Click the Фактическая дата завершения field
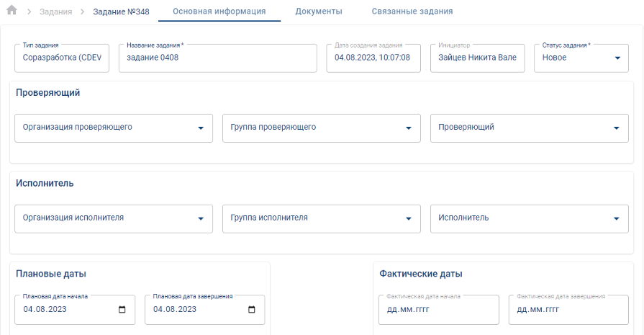Viewport: 644px width, 335px height. 568,310
